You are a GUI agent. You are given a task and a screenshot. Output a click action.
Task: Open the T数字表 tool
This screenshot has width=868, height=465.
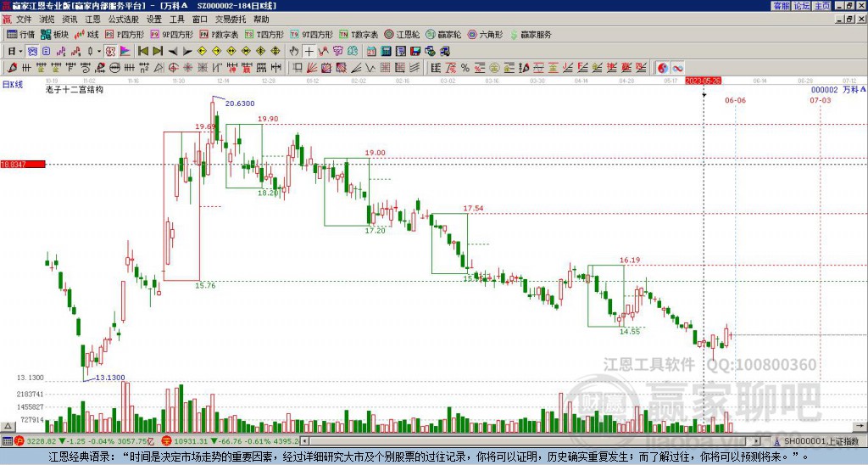coord(359,34)
